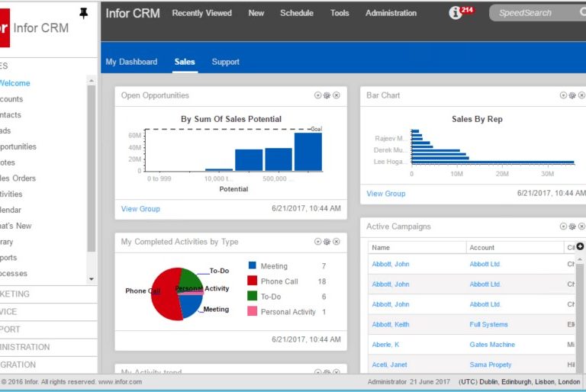Click the plus icon in Active Campaigns header
The width and height of the screenshot is (586, 392).
(580, 246)
